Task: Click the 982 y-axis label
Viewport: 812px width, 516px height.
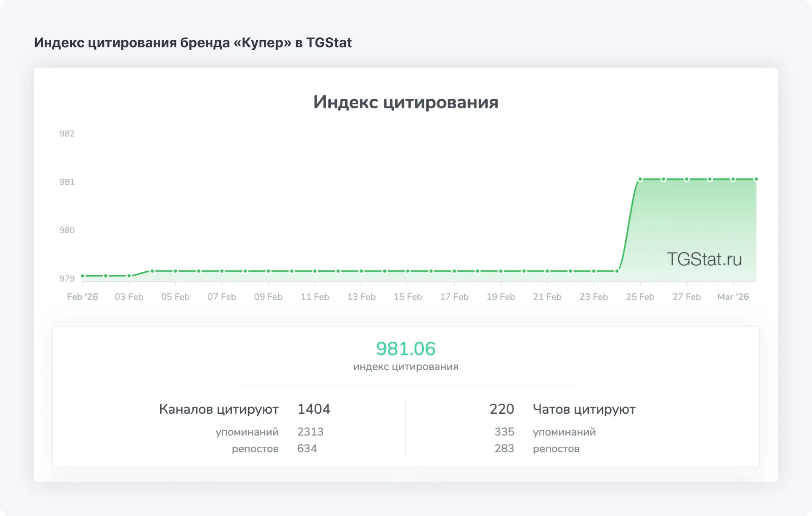Action: click(x=67, y=134)
